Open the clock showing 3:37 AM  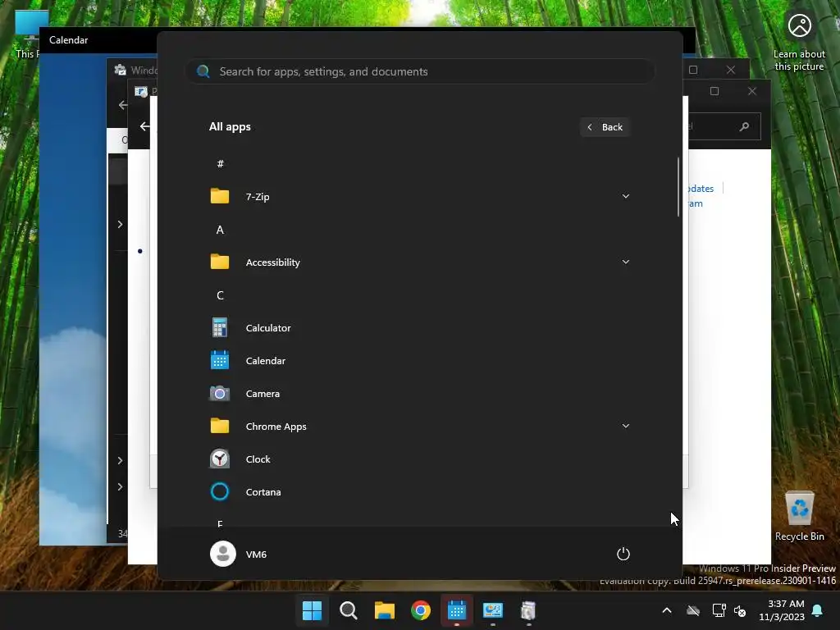point(782,610)
